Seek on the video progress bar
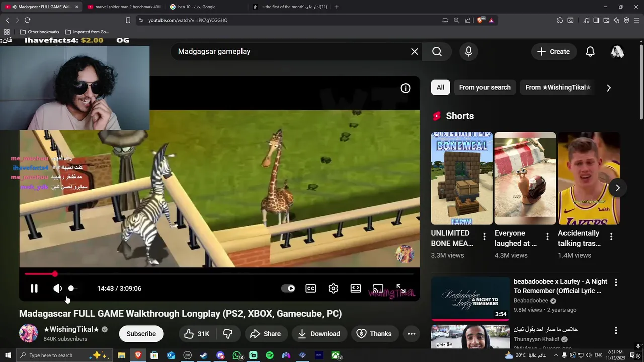This screenshot has width=644, height=362. 219,274
